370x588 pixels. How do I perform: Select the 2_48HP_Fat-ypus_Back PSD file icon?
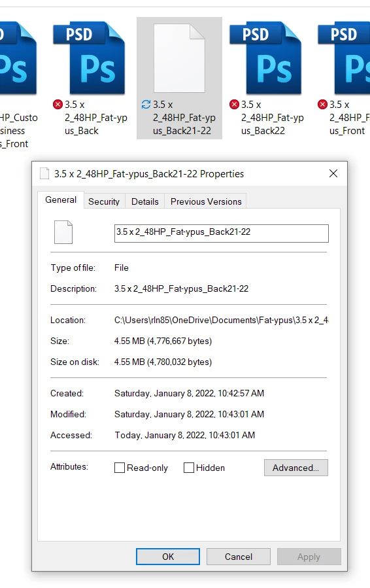pos(89,58)
